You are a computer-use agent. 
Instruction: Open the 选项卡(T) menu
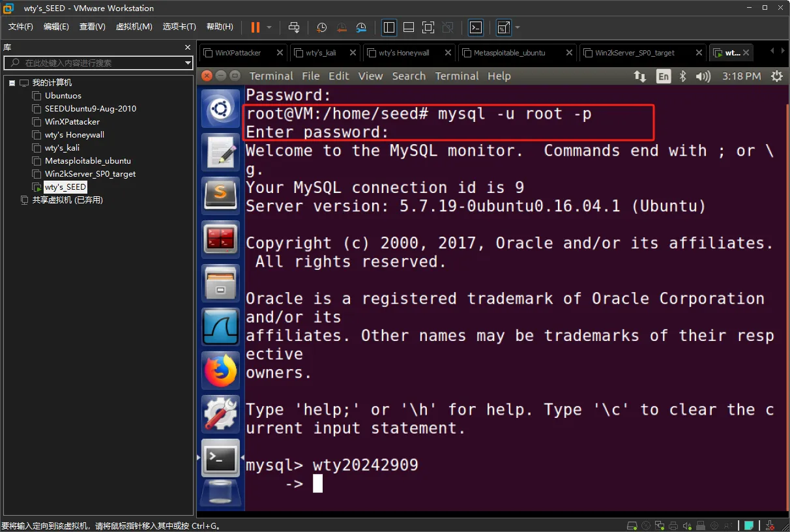pyautogui.click(x=179, y=27)
